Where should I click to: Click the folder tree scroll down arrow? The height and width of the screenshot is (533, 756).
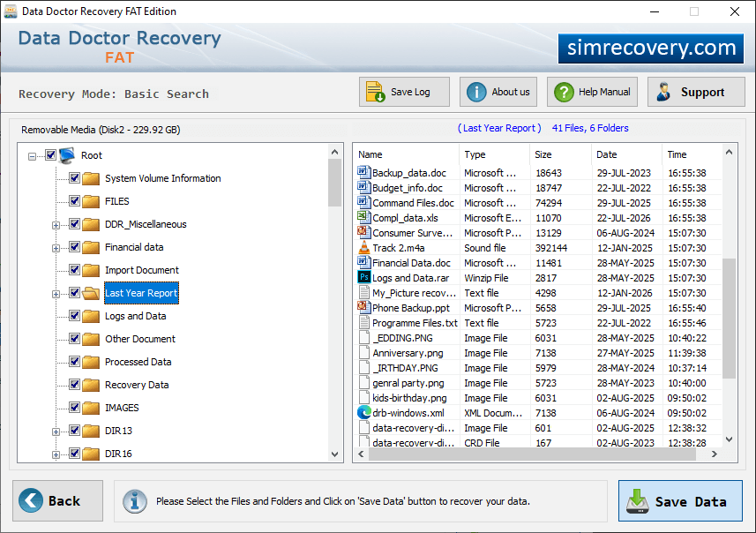(334, 454)
